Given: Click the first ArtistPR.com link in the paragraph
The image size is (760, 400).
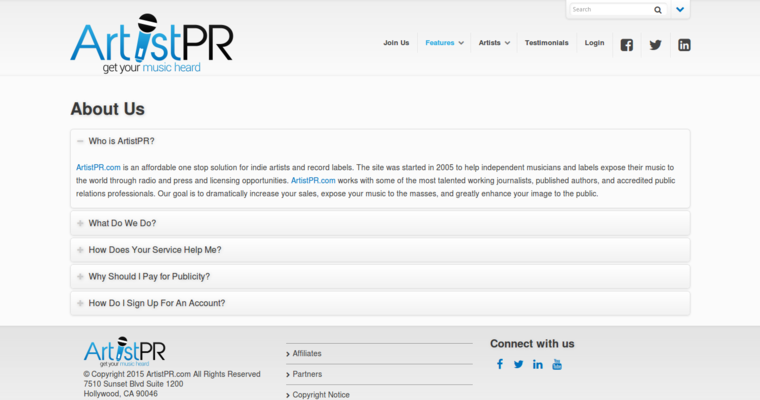Looking at the screenshot, I should [x=98, y=167].
